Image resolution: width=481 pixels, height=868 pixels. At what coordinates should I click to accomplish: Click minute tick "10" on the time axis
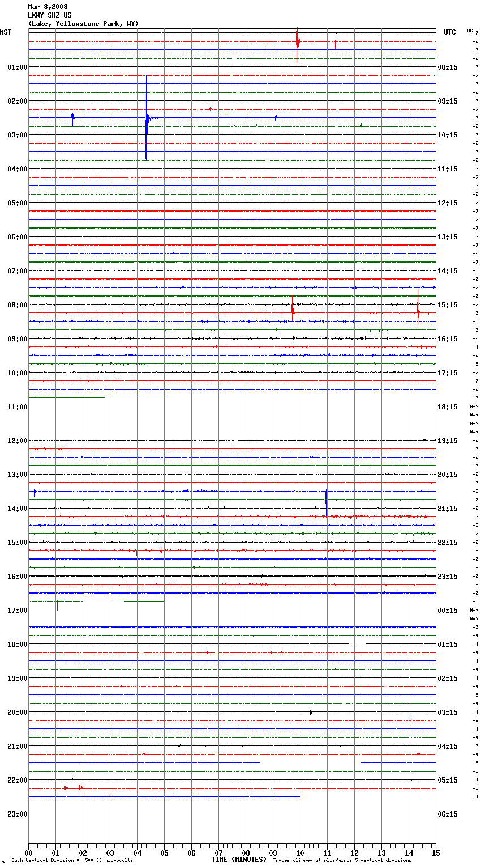pyautogui.click(x=300, y=853)
